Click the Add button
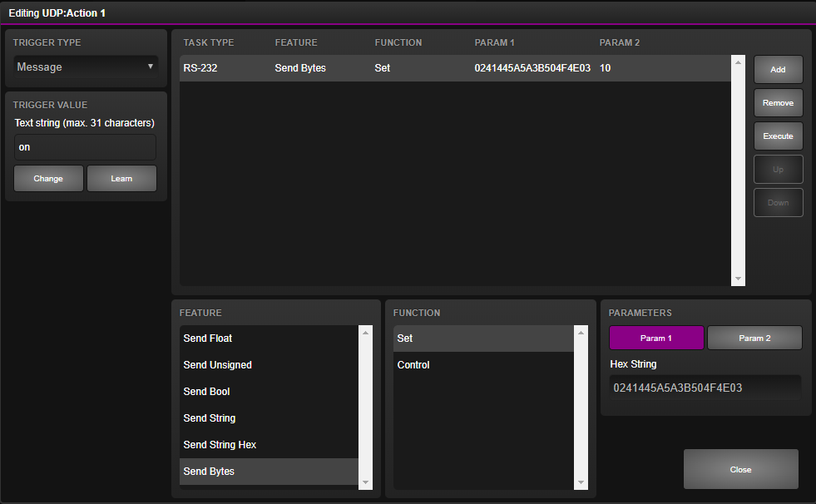This screenshot has width=816, height=504. coord(778,70)
